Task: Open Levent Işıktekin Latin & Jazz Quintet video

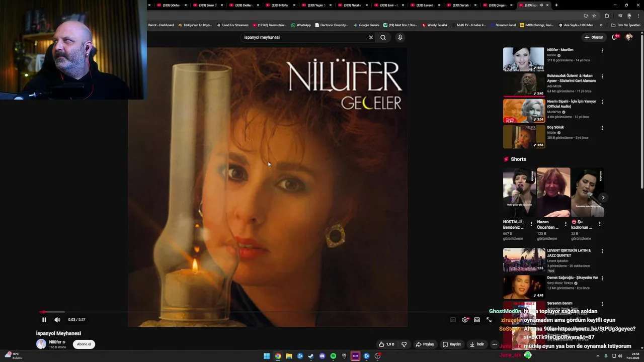Action: tap(524, 260)
